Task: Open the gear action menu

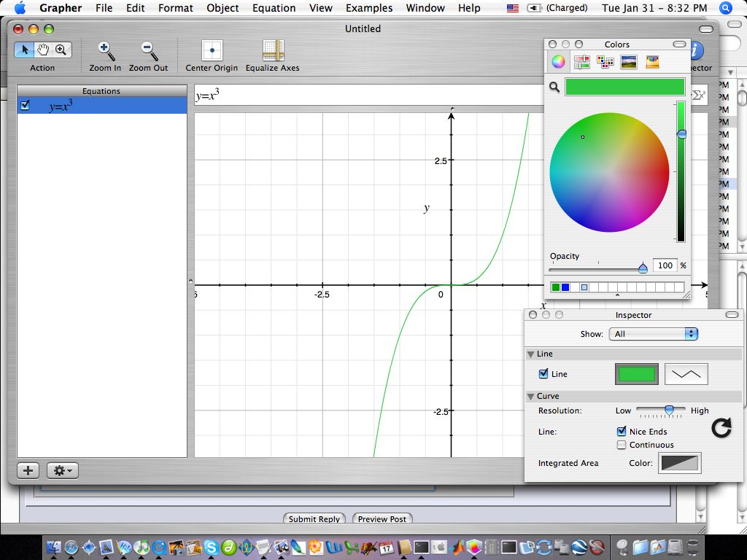Action: click(x=62, y=470)
